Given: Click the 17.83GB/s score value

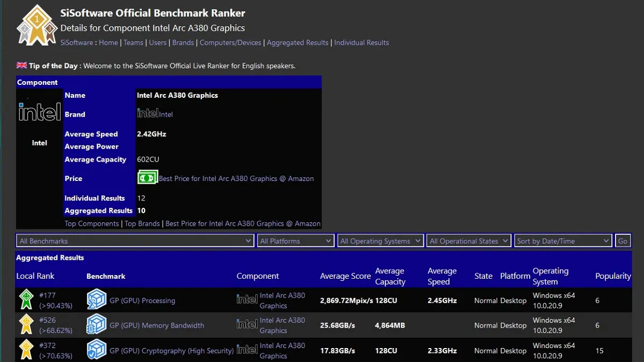Looking at the screenshot, I should coord(338,351).
